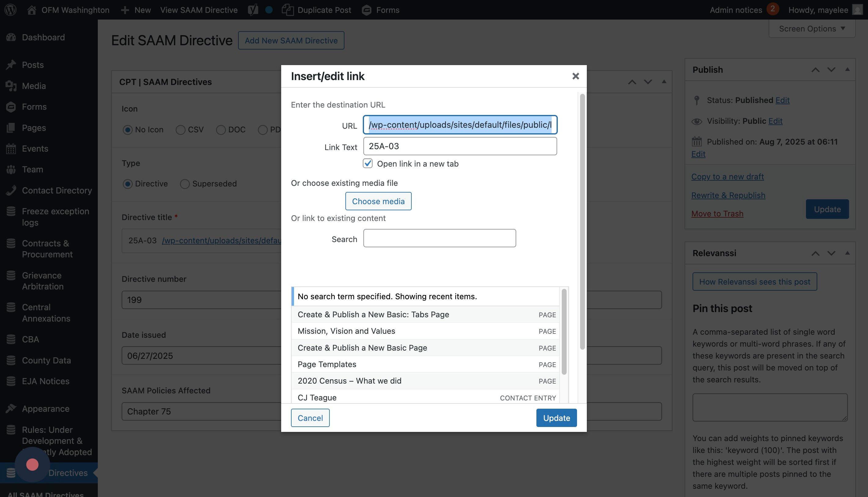
Task: Move the Relevanssi panel down
Action: point(831,253)
